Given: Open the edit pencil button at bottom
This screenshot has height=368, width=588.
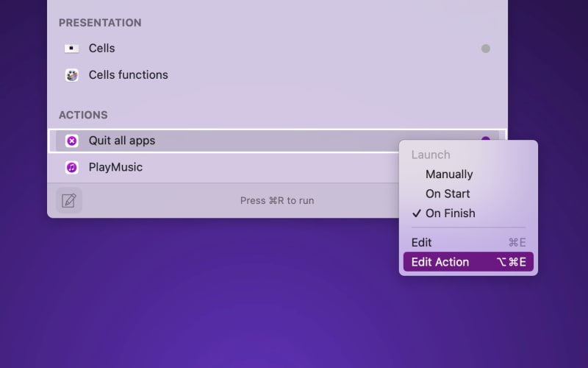Looking at the screenshot, I should coord(69,200).
